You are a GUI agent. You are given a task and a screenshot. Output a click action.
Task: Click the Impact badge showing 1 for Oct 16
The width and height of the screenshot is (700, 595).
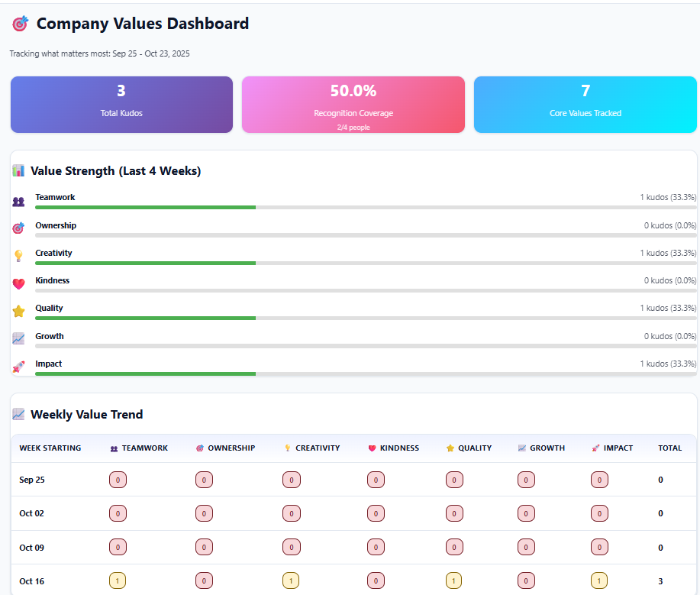(x=599, y=580)
